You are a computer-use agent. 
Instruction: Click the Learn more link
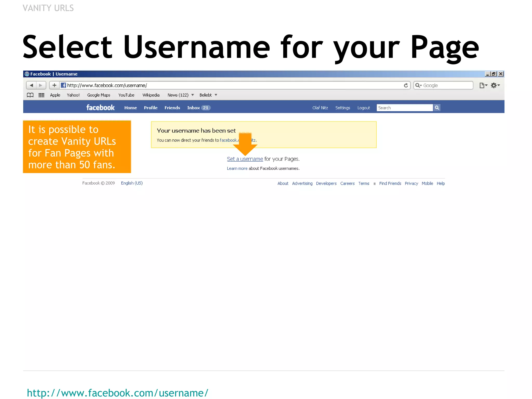click(x=237, y=168)
